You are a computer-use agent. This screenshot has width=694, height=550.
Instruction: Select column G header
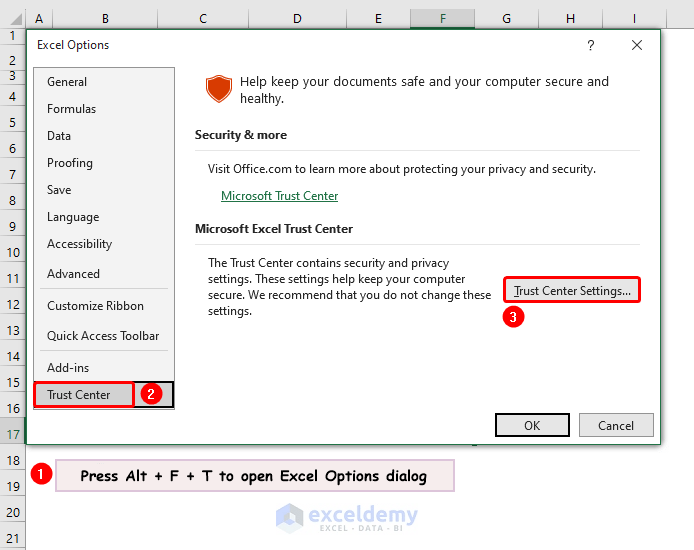click(x=506, y=19)
